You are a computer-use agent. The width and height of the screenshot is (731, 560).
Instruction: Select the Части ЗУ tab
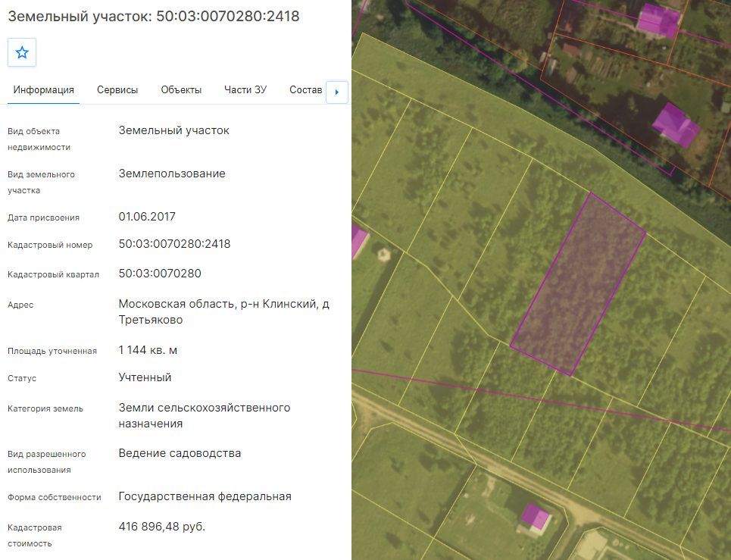click(x=245, y=90)
